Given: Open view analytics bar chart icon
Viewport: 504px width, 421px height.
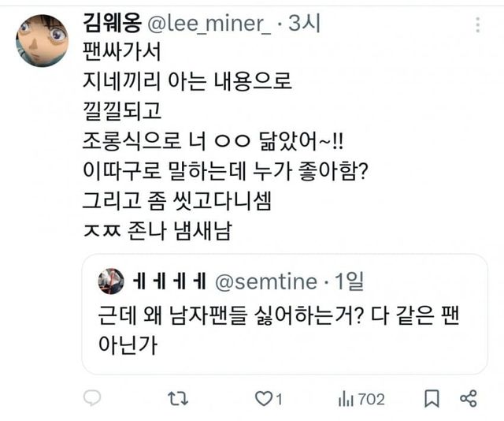Looking at the screenshot, I should click(345, 400).
